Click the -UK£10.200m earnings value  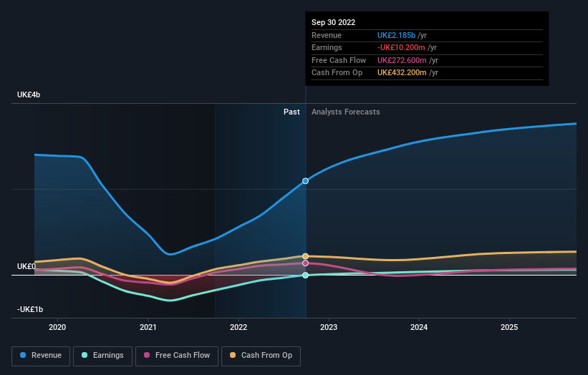coord(401,47)
